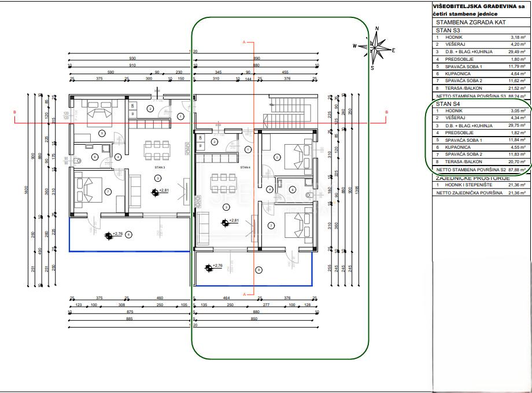
Task: Select the staircase symbol in the plan
Action: (x=287, y=111)
